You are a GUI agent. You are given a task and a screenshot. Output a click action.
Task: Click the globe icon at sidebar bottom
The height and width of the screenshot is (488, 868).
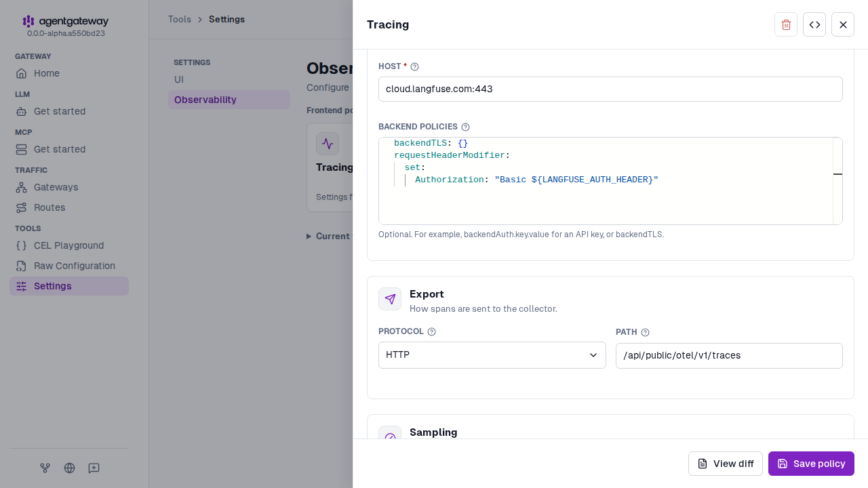(x=69, y=468)
